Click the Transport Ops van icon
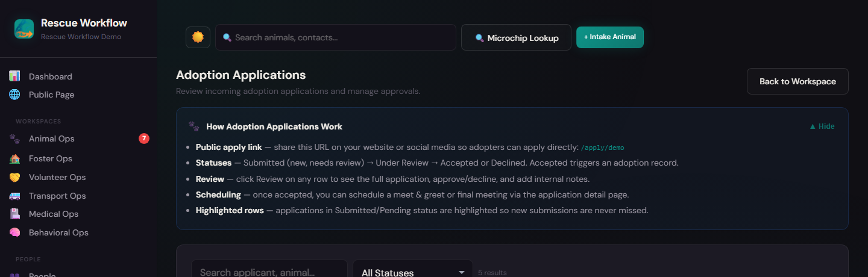Screen dimensions: 868x277 coord(14,196)
